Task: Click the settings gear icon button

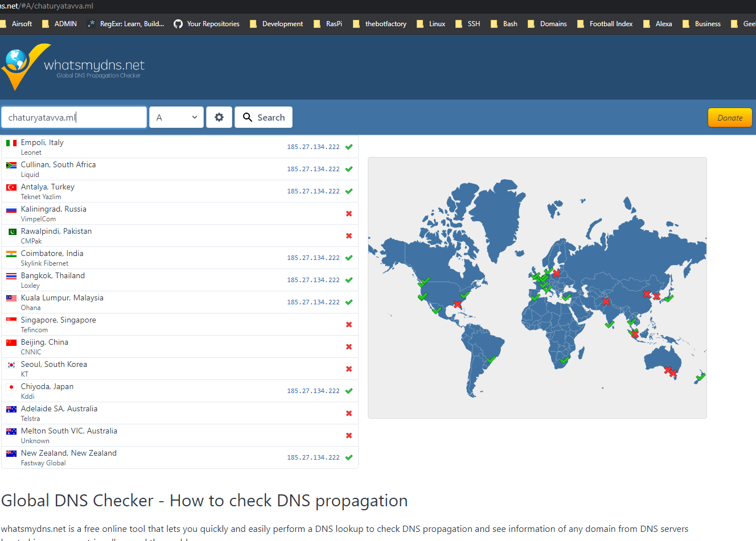Action: (x=219, y=117)
